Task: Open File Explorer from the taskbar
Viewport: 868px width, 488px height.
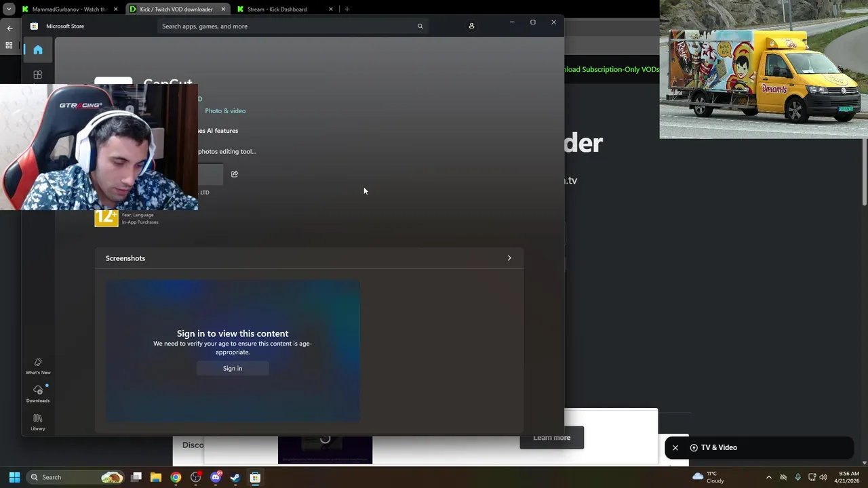Action: tap(156, 477)
